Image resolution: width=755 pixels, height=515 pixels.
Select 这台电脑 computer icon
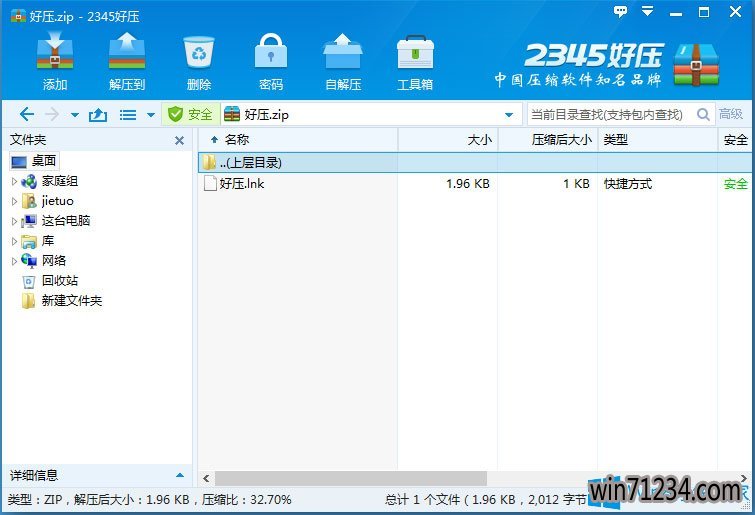coord(29,221)
